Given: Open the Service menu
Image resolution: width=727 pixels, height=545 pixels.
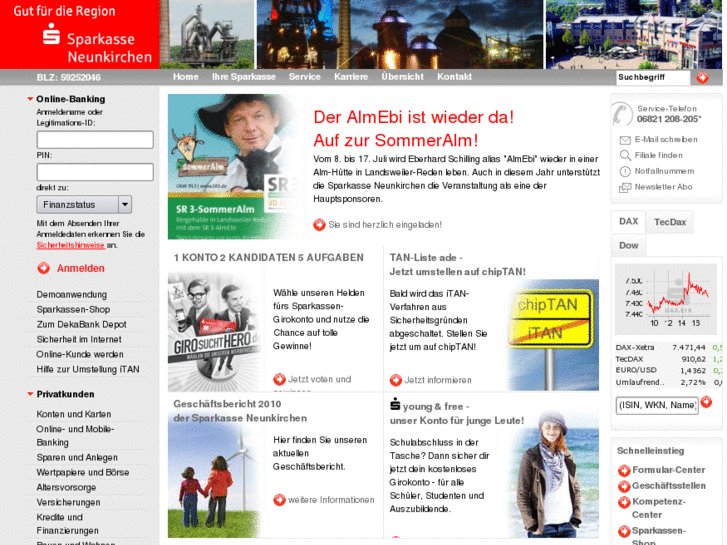Looking at the screenshot, I should pos(305,77).
